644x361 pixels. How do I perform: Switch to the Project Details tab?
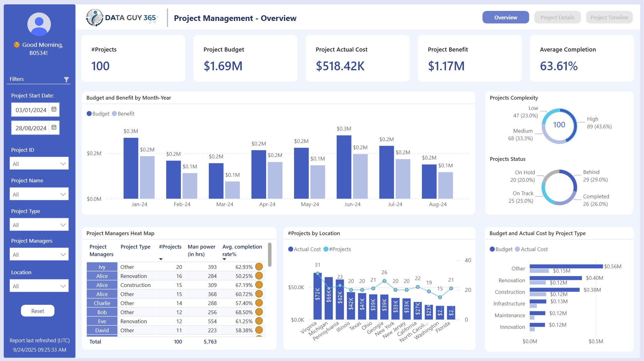(557, 17)
